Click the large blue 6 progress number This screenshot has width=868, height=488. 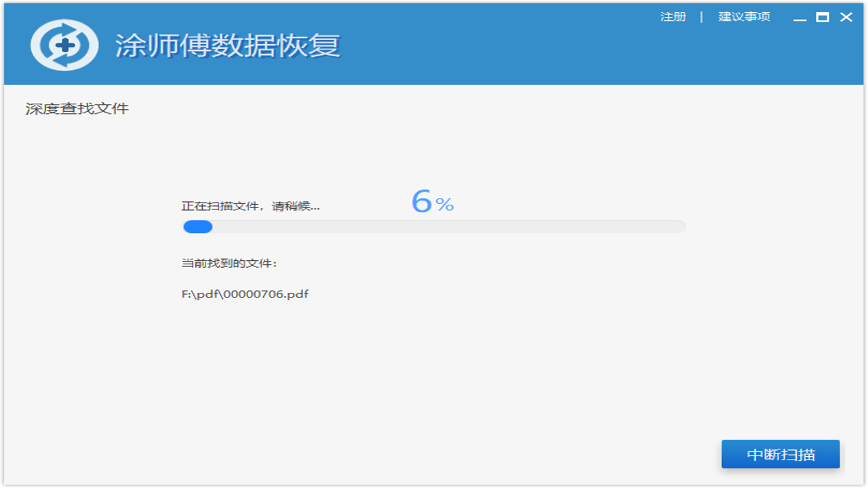click(x=421, y=201)
